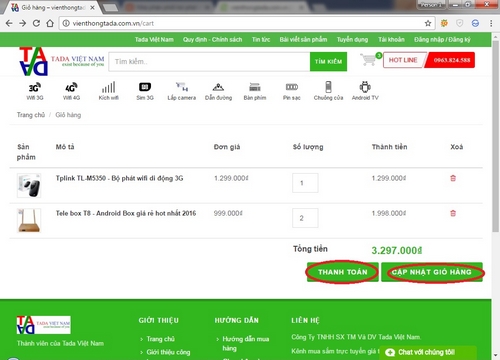
Task: Click the page vertical scrollbar
Action: (x=495, y=137)
